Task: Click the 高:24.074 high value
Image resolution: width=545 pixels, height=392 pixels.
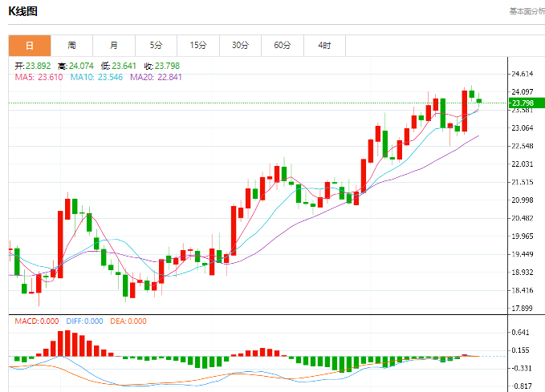Action: point(75,66)
